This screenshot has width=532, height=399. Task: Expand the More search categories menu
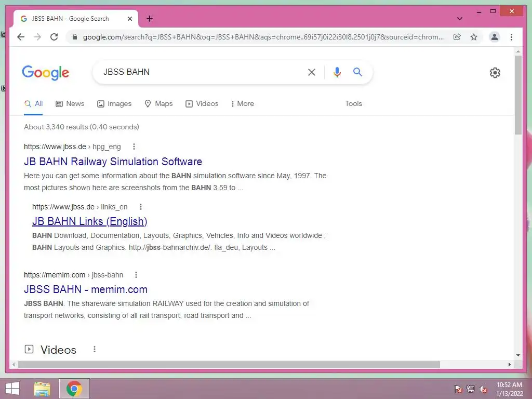pyautogui.click(x=242, y=104)
